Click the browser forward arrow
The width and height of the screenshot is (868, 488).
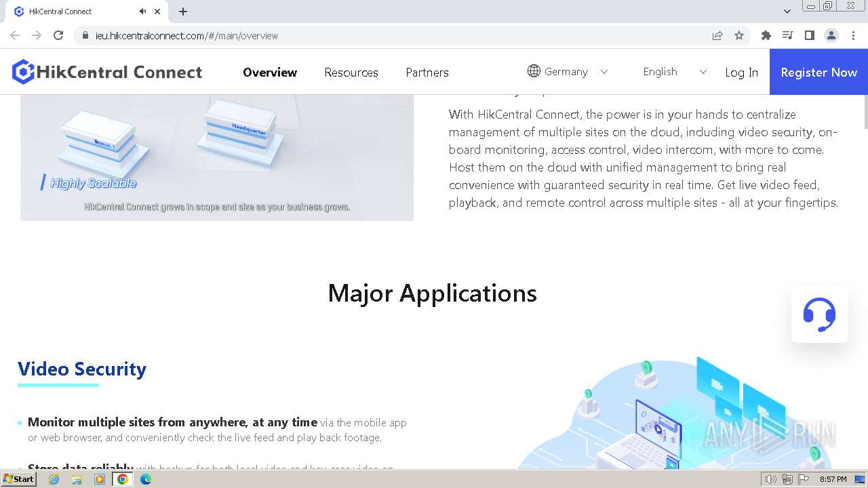point(37,35)
